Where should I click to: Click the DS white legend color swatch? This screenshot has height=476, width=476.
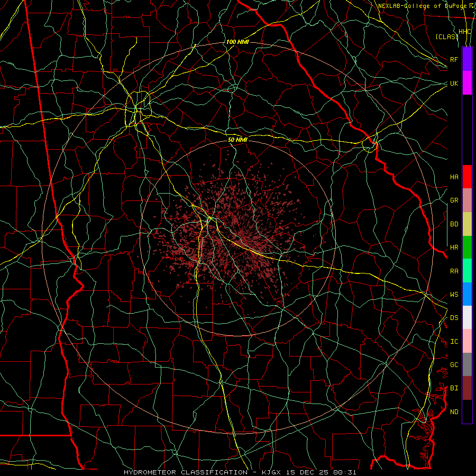pos(467,317)
